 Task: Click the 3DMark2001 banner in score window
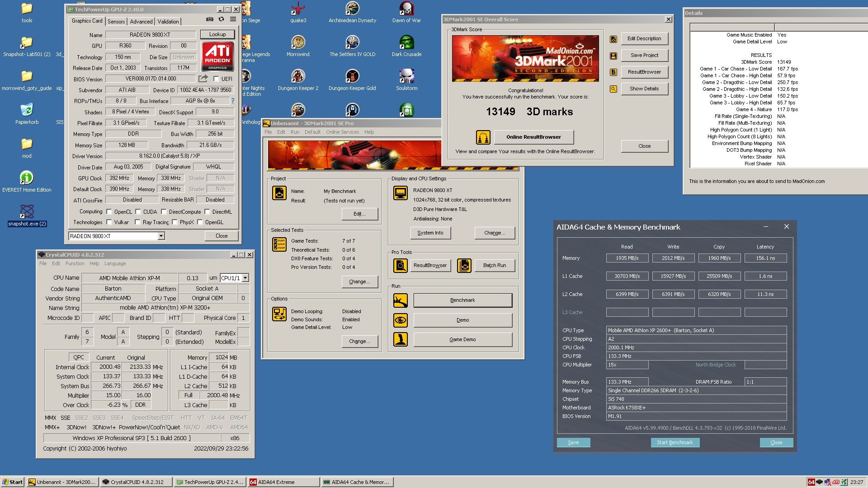(525, 58)
